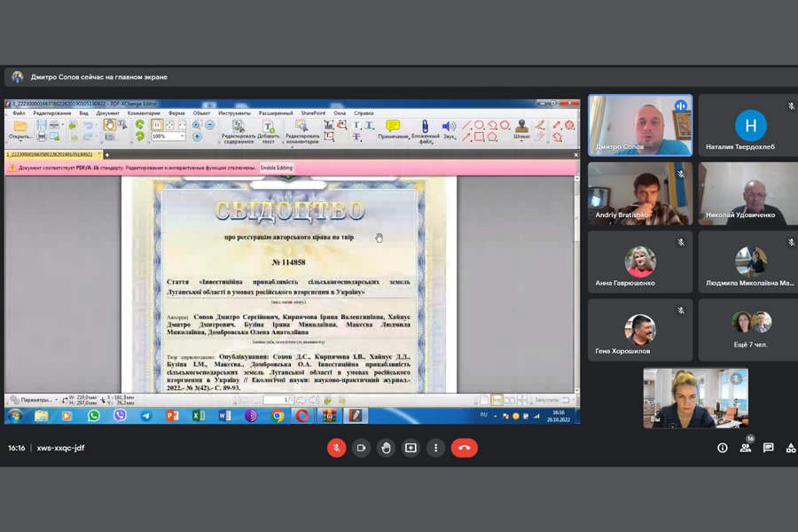Screen dimensions: 798x532
Task: Click the Enable Editing button
Action: [277, 168]
